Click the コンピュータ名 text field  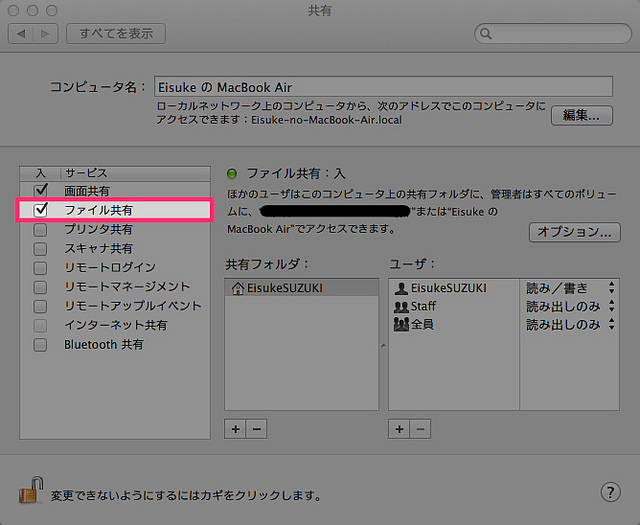point(383,87)
